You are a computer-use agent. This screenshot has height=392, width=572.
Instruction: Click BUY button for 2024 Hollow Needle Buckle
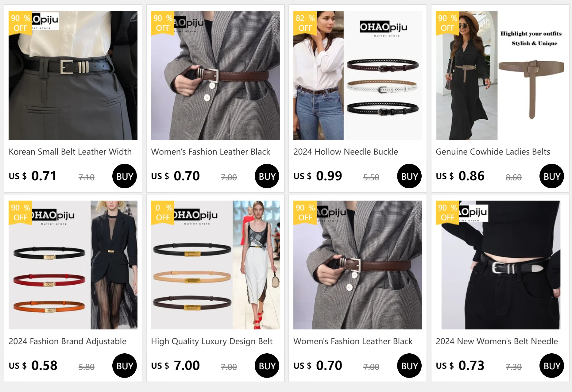click(409, 176)
